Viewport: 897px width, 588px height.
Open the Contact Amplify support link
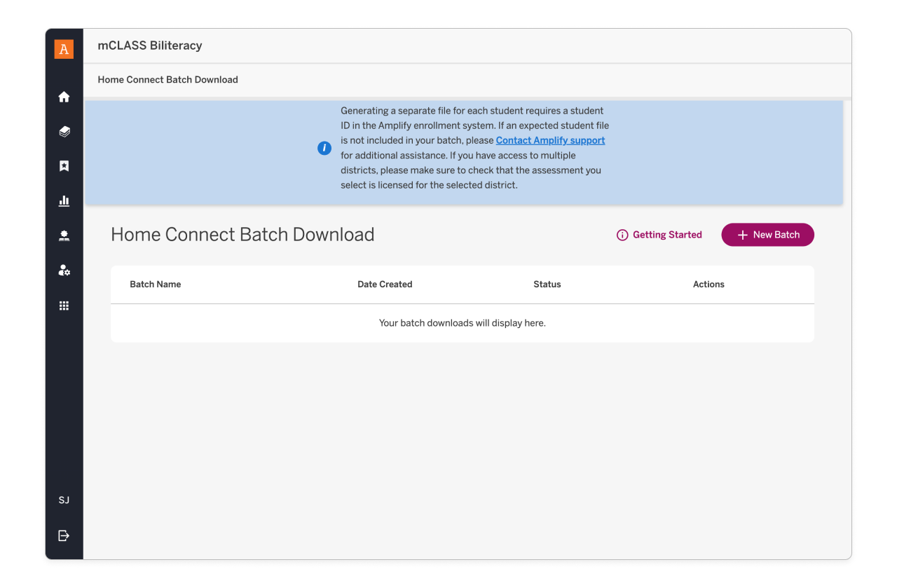pos(550,140)
